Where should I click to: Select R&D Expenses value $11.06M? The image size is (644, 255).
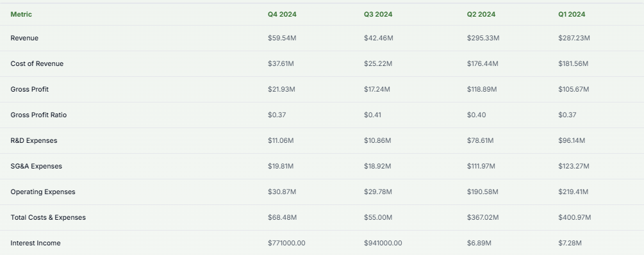[x=281, y=140]
